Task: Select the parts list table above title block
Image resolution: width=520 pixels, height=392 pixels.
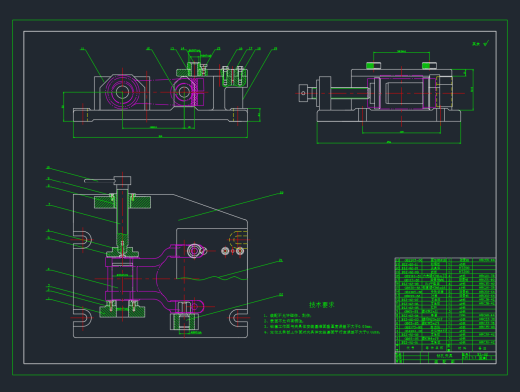Action: (445, 304)
